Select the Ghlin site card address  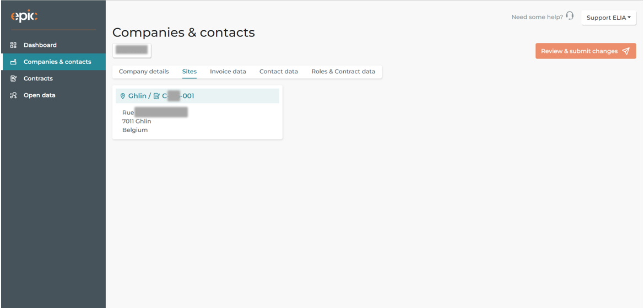click(155, 121)
